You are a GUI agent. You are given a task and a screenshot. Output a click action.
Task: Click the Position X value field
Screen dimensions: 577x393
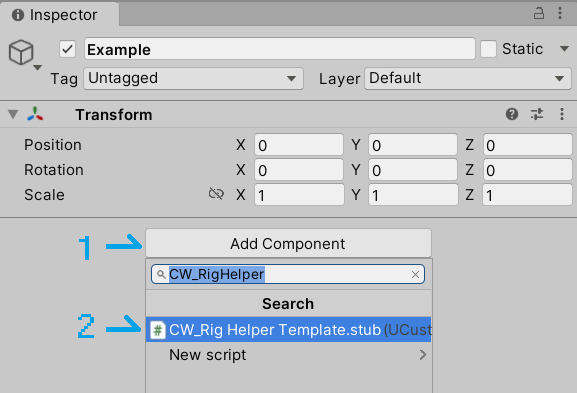[299, 145]
